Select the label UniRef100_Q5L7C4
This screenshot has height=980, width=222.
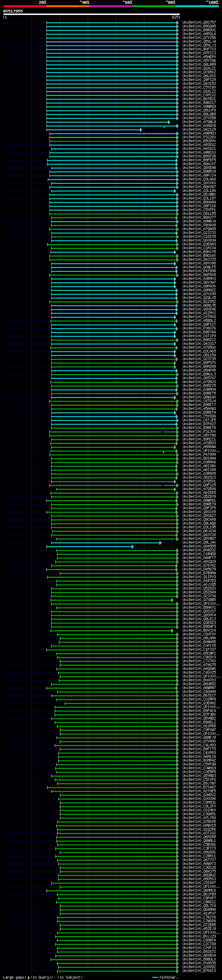click(x=199, y=906)
